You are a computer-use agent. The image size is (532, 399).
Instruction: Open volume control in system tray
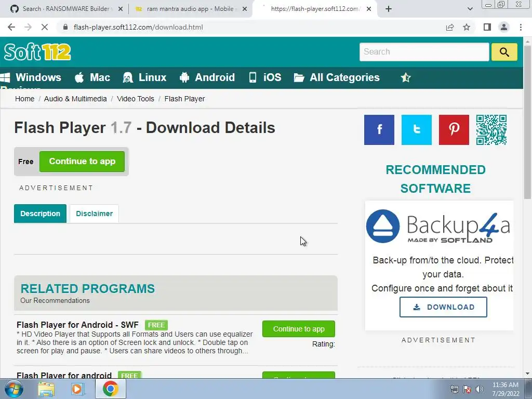[480, 389]
